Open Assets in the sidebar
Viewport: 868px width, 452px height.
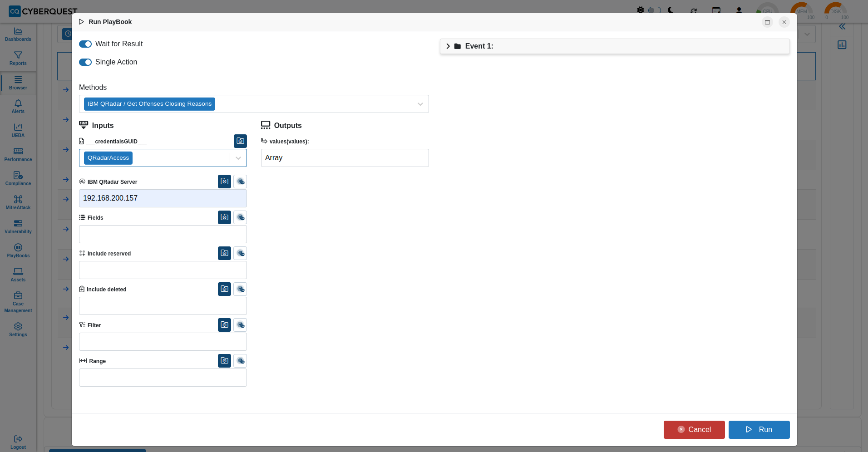click(18, 275)
